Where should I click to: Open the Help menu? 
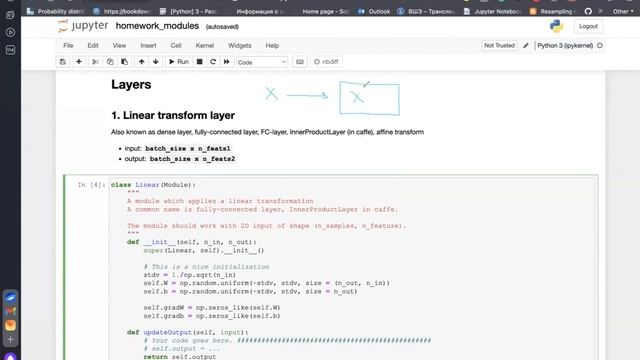point(272,45)
